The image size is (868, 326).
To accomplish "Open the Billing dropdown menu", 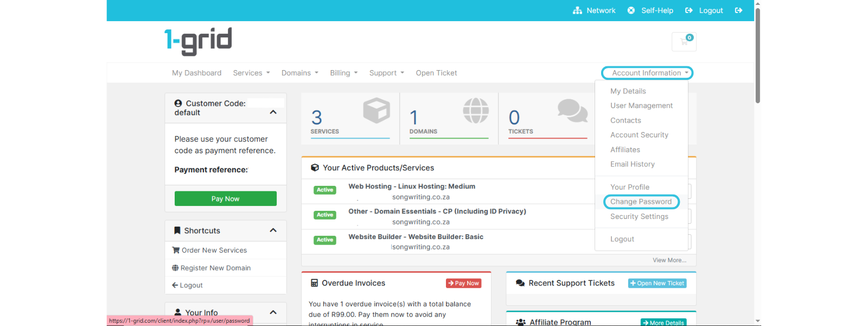I will coord(343,73).
